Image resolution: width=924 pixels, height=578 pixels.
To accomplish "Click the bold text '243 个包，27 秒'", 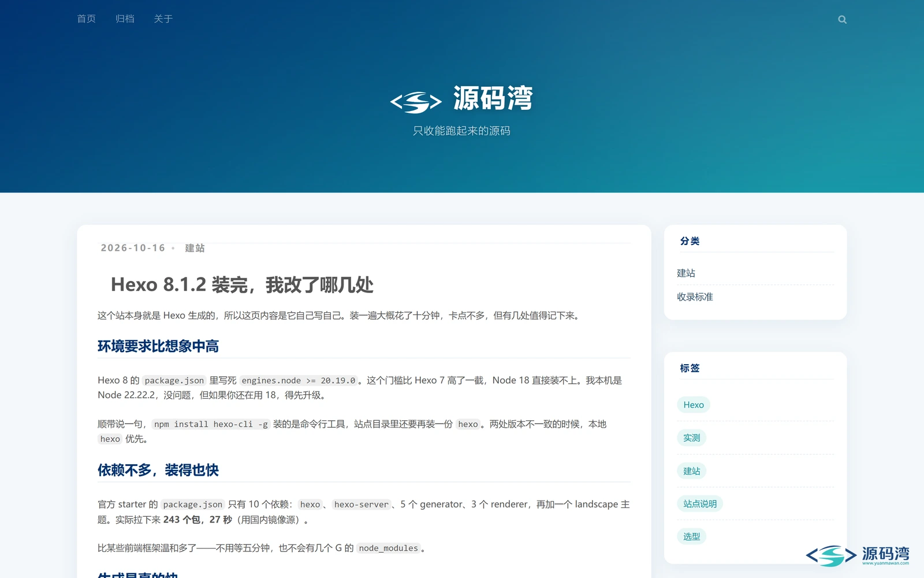I will [198, 520].
